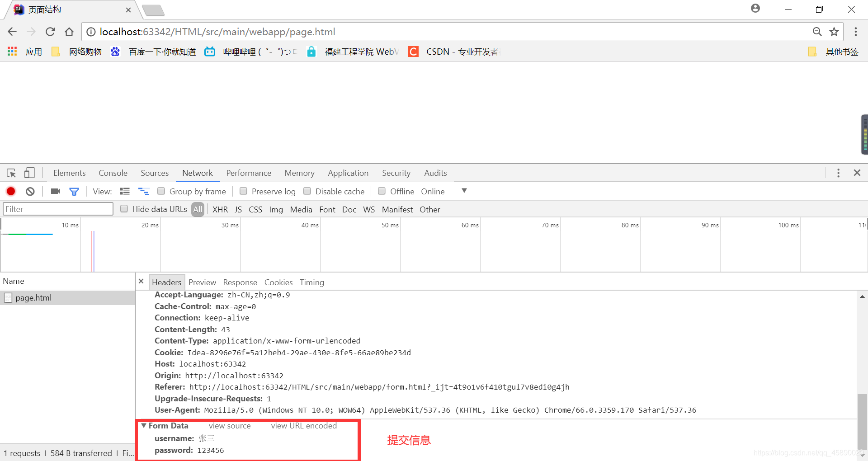Image resolution: width=868 pixels, height=461 pixels.
Task: Open the Timing tab of request details
Action: point(312,282)
